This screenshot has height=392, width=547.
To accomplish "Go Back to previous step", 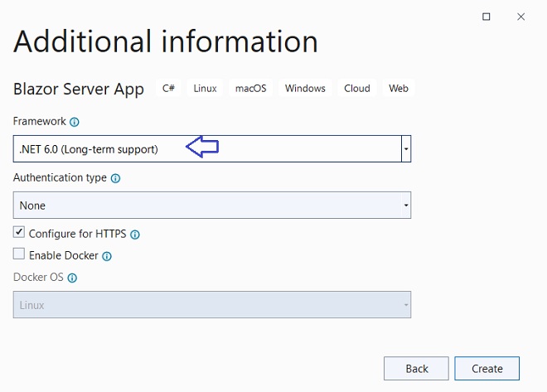I will [x=416, y=368].
